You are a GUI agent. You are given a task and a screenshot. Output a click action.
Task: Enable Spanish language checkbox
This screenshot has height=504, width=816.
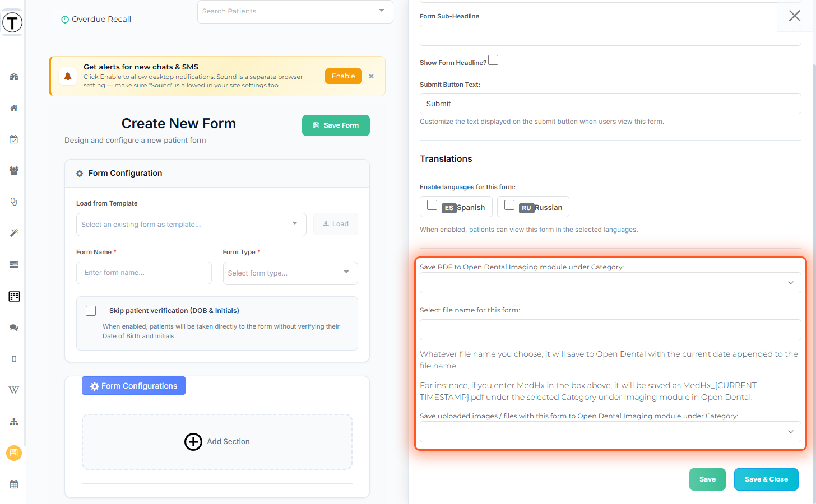tap(432, 205)
